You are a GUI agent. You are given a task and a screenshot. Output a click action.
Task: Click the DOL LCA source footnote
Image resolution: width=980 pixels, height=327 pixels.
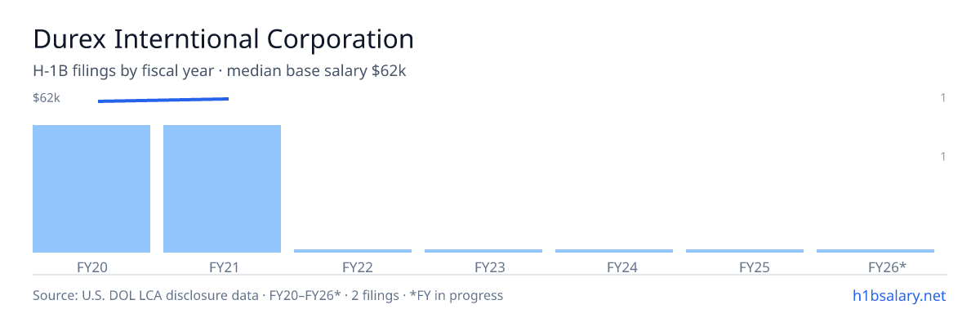pyautogui.click(x=268, y=295)
